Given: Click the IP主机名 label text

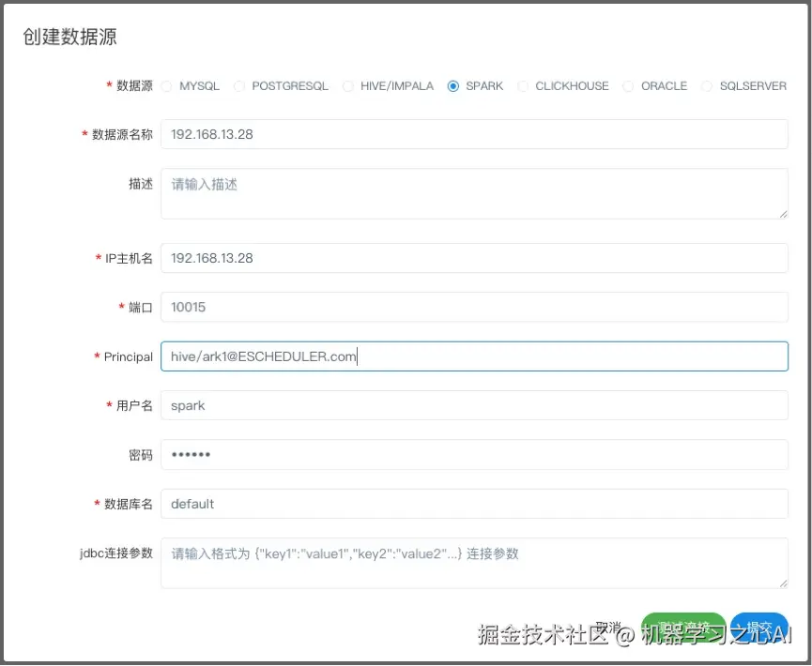Looking at the screenshot, I should point(129,258).
